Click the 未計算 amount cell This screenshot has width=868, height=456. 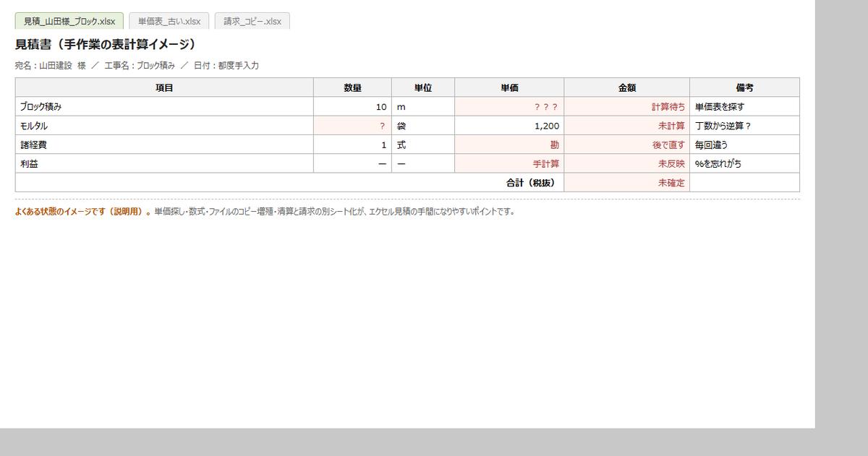click(x=627, y=126)
